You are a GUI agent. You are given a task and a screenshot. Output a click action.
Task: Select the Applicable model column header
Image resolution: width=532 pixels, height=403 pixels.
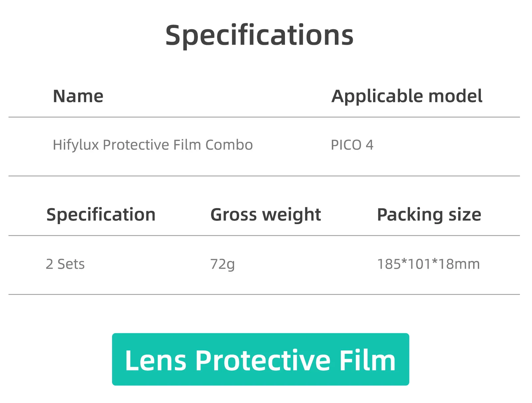pyautogui.click(x=407, y=96)
